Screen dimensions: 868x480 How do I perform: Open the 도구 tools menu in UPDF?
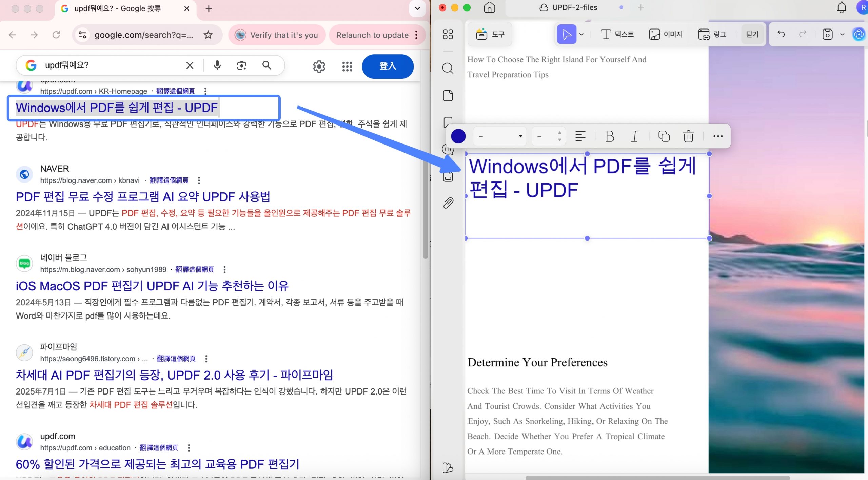pos(490,34)
